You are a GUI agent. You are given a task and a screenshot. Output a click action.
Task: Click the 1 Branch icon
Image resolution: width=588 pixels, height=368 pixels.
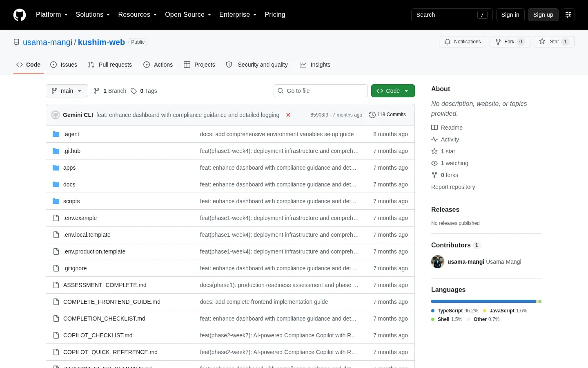click(97, 91)
